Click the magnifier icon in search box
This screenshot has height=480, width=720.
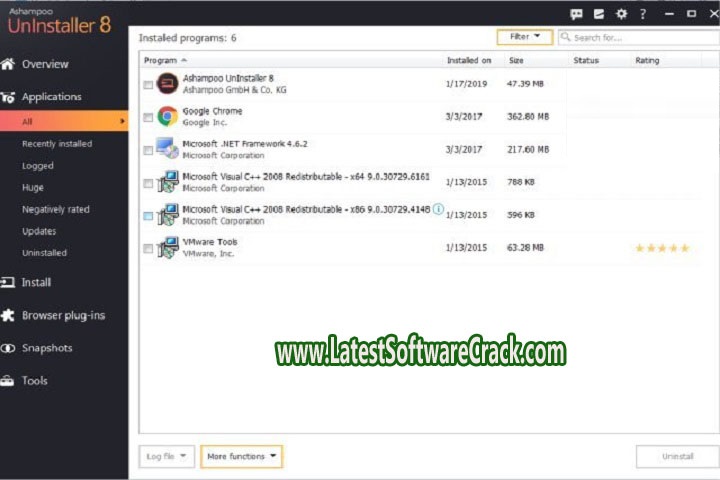tap(565, 37)
